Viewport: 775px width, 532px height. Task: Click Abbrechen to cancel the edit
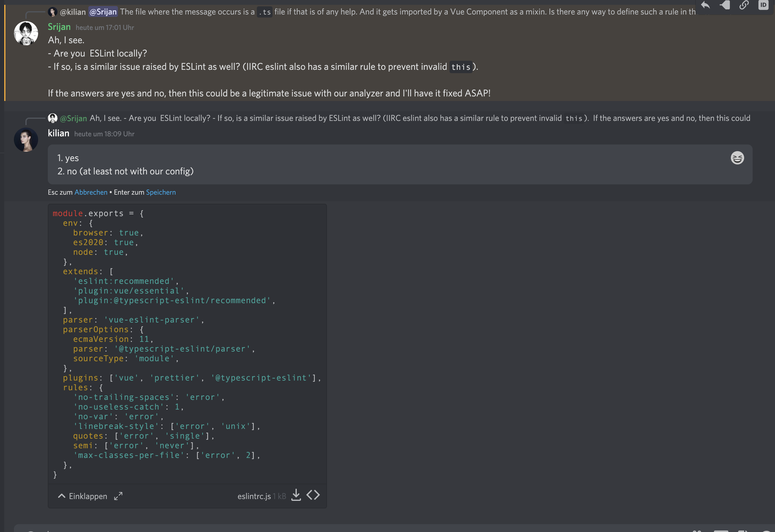tap(91, 192)
